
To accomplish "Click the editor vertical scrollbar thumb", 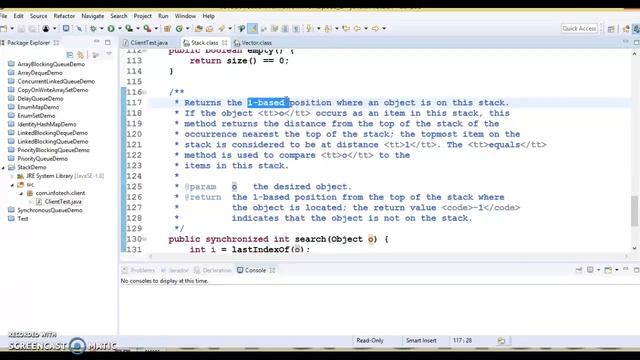I will 634,211.
